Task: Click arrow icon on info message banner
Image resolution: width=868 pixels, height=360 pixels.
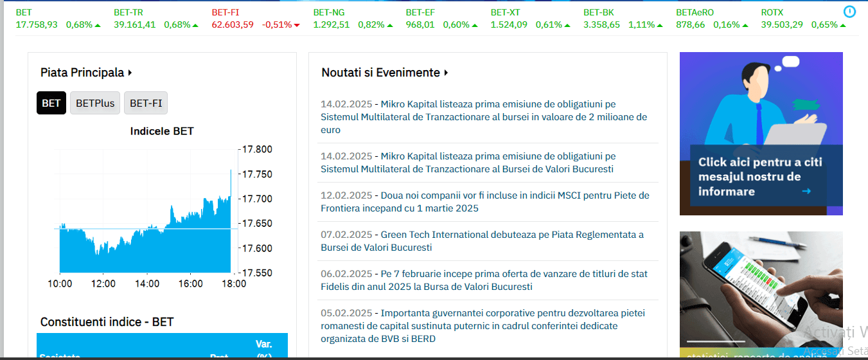Action: [x=806, y=192]
